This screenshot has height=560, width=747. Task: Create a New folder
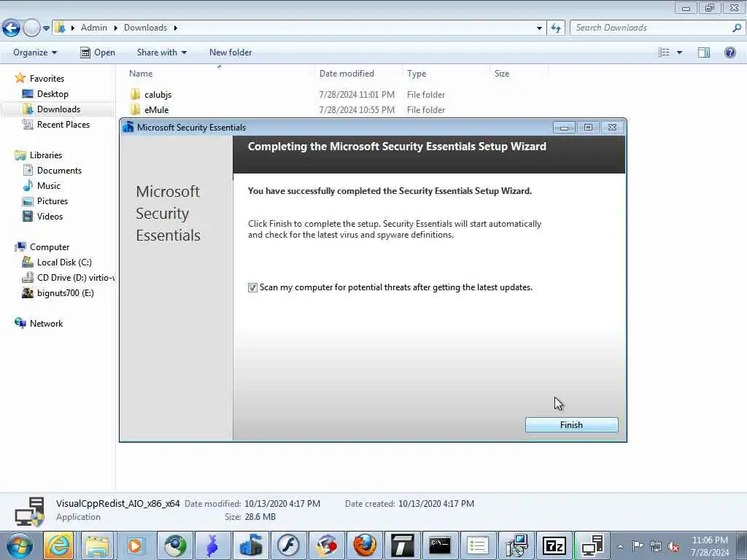click(x=231, y=52)
